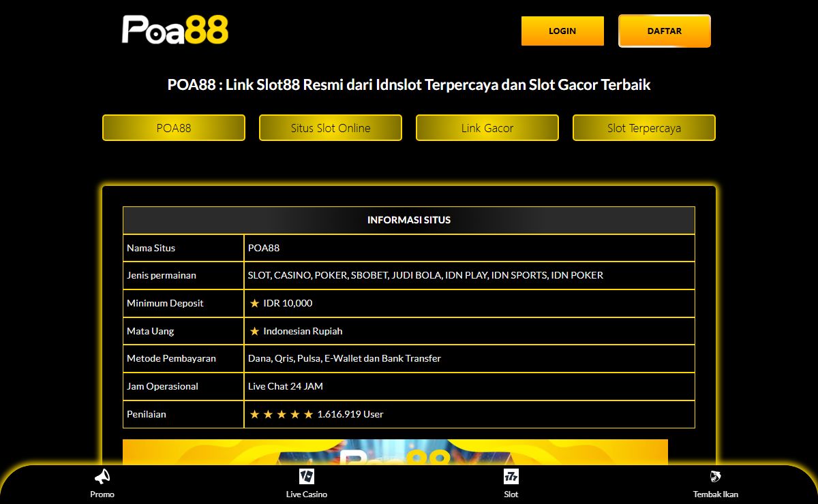Click the Dana, Qris, Pulsa payment methods text

pos(344,358)
